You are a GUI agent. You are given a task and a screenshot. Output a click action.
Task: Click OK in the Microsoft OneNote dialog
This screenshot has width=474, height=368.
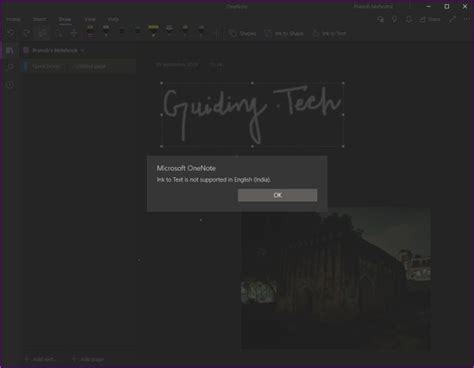277,195
